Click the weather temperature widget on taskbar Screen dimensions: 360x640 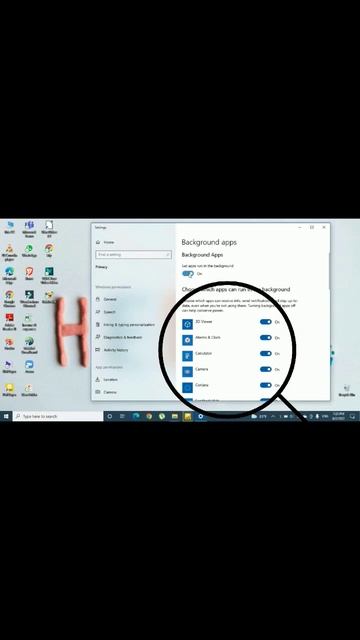click(x=259, y=416)
